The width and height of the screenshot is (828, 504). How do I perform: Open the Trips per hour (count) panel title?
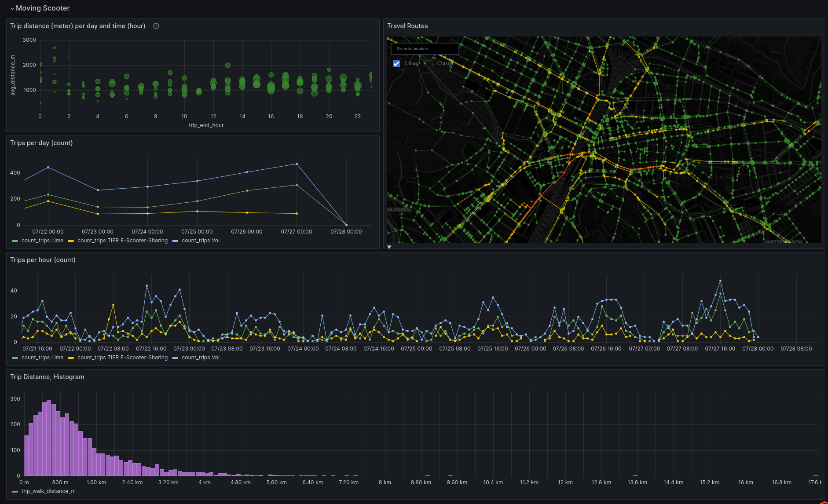(43, 260)
